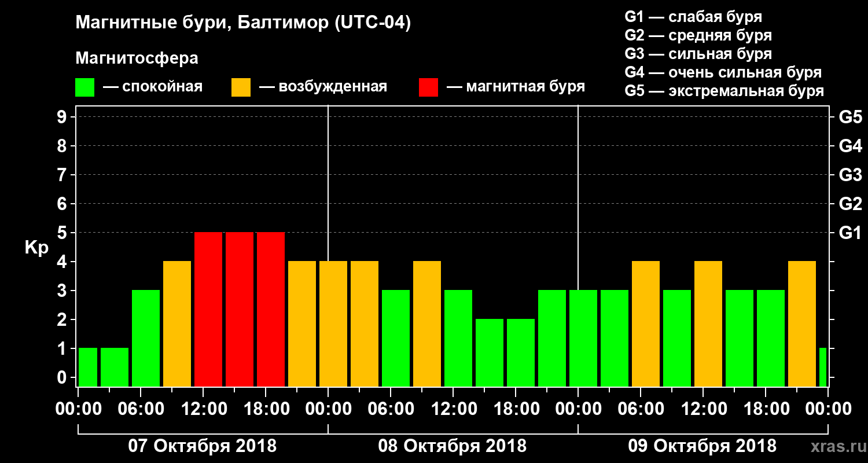Click the '06:00' time label under 09 October
Viewport: 868px width, 463px height.
click(641, 409)
